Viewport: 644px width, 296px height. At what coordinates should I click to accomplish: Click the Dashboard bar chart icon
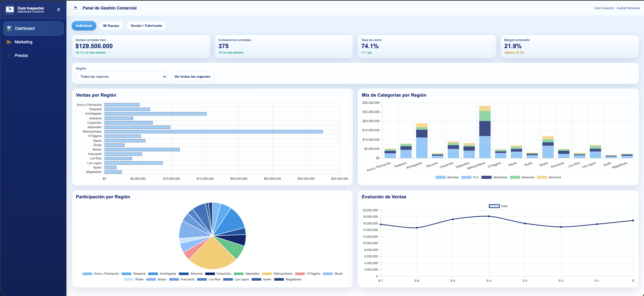click(9, 28)
